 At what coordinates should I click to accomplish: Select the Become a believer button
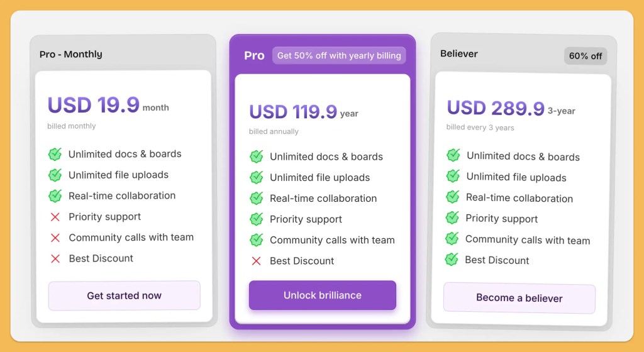coord(519,298)
